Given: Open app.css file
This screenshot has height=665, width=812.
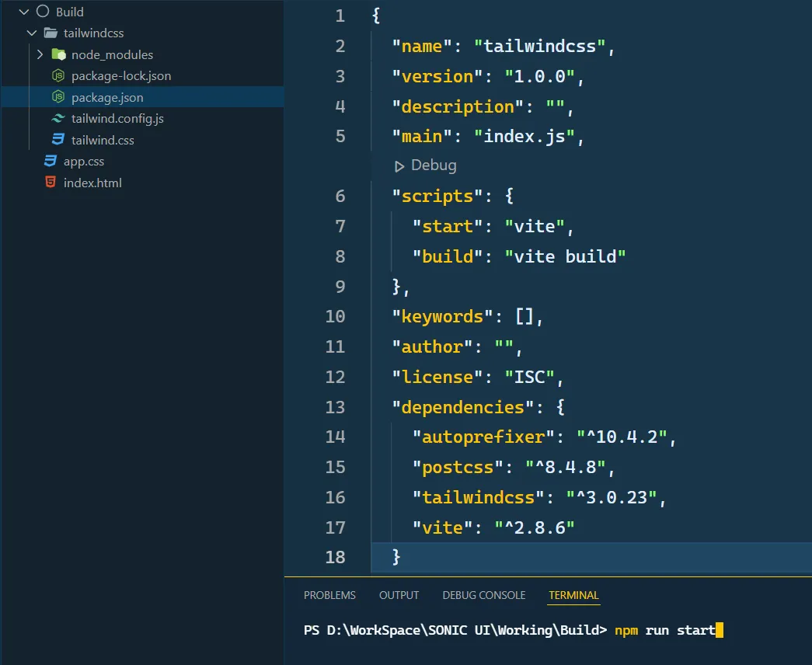Looking at the screenshot, I should tap(84, 162).
